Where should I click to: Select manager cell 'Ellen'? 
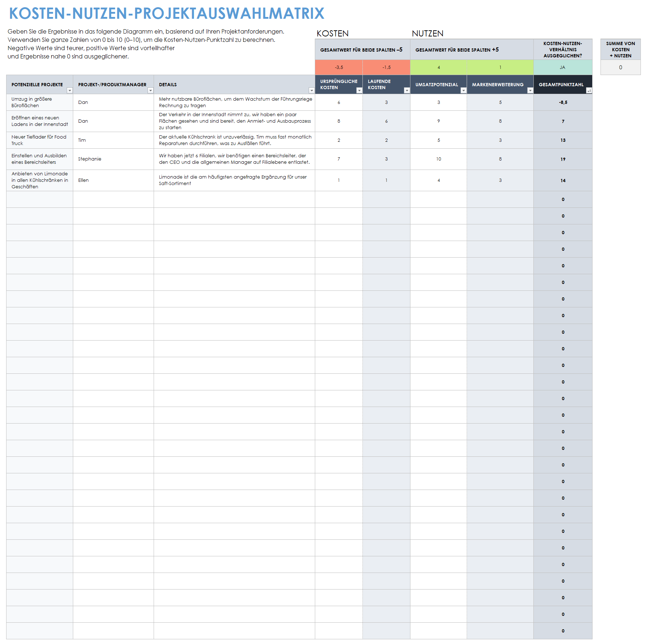click(x=113, y=180)
